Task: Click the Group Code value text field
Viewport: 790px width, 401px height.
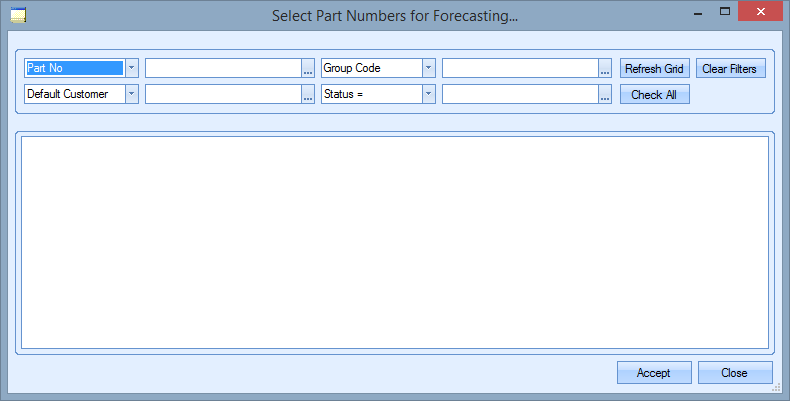Action: pyautogui.click(x=519, y=68)
